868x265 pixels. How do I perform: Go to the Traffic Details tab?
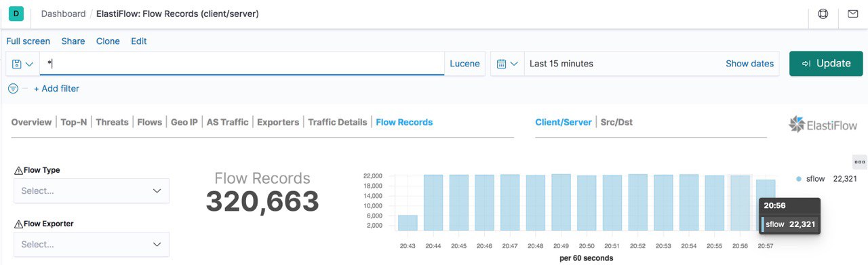coord(337,122)
